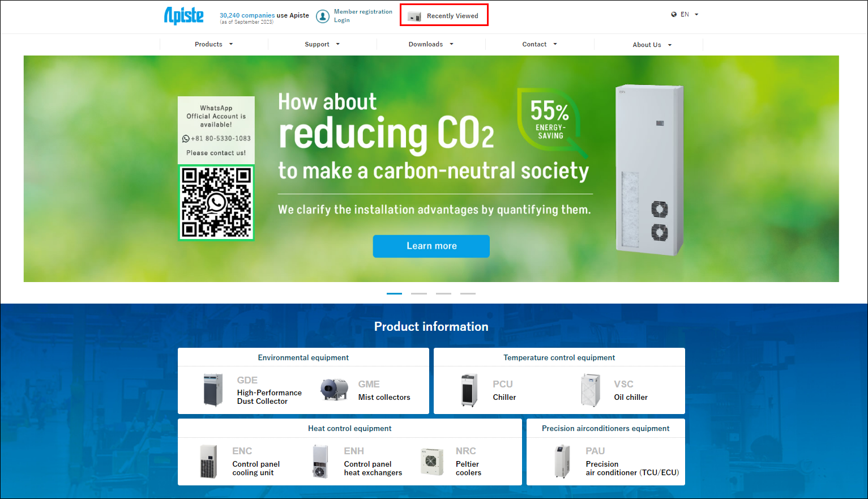Click Precision air conditioner (TCU/ECU) text

[632, 468]
